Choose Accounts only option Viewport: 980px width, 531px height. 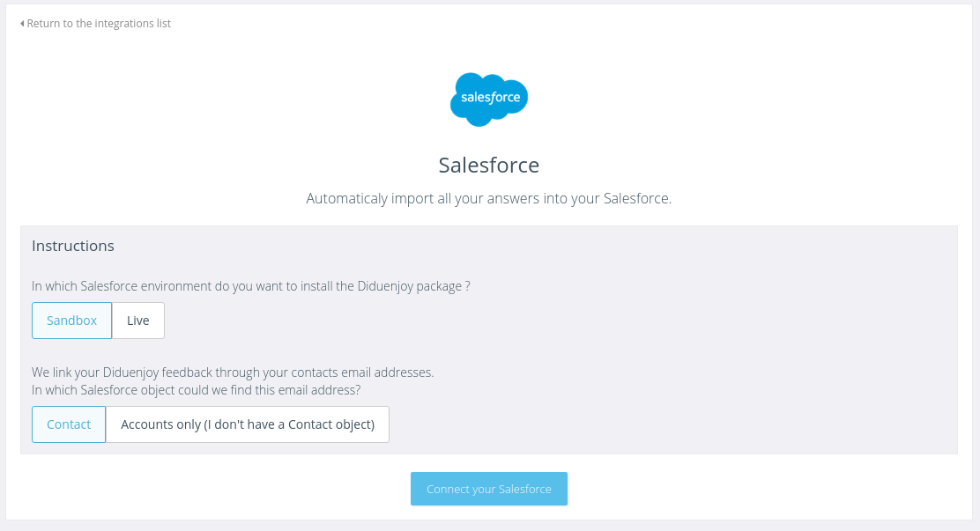coord(248,424)
